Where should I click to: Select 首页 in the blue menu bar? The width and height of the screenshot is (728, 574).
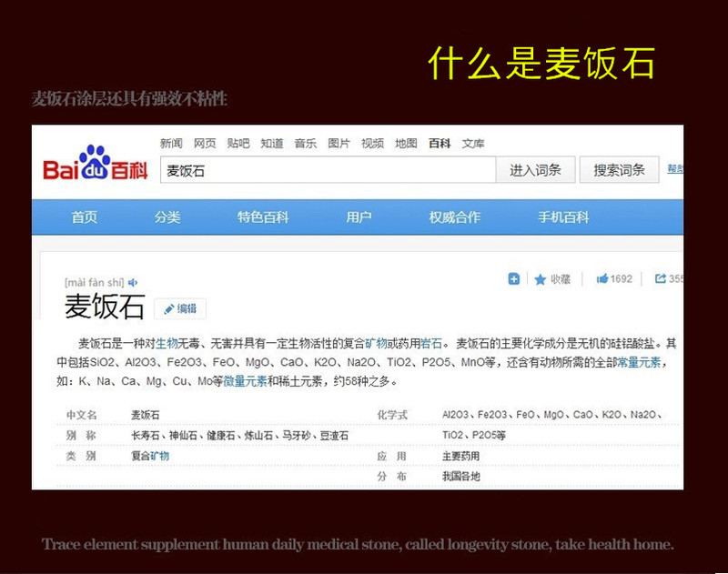pyautogui.click(x=85, y=217)
